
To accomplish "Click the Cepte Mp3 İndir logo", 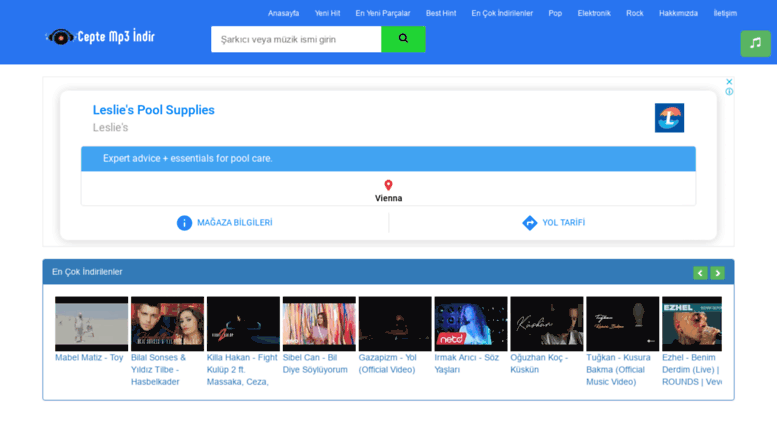I will pyautogui.click(x=100, y=38).
